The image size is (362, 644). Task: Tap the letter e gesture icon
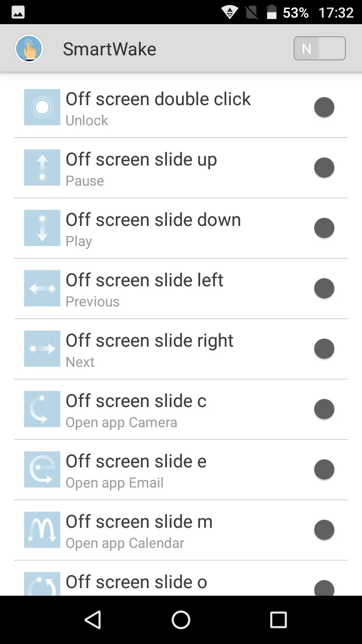42,469
